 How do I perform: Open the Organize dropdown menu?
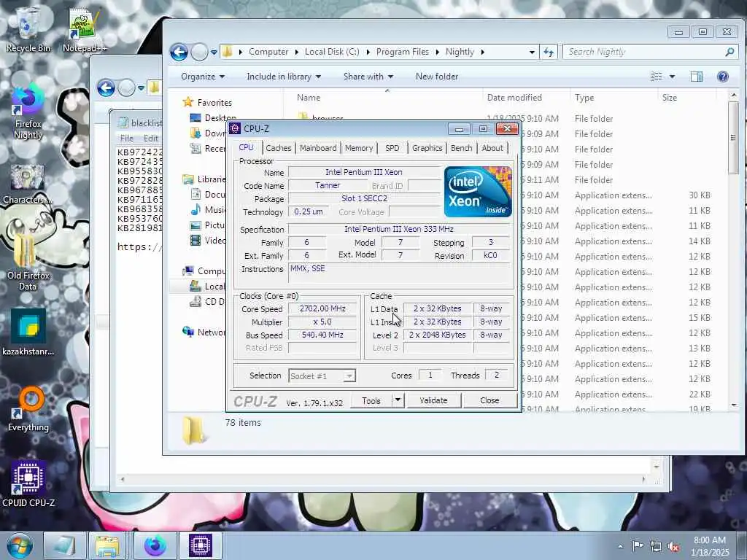click(203, 76)
